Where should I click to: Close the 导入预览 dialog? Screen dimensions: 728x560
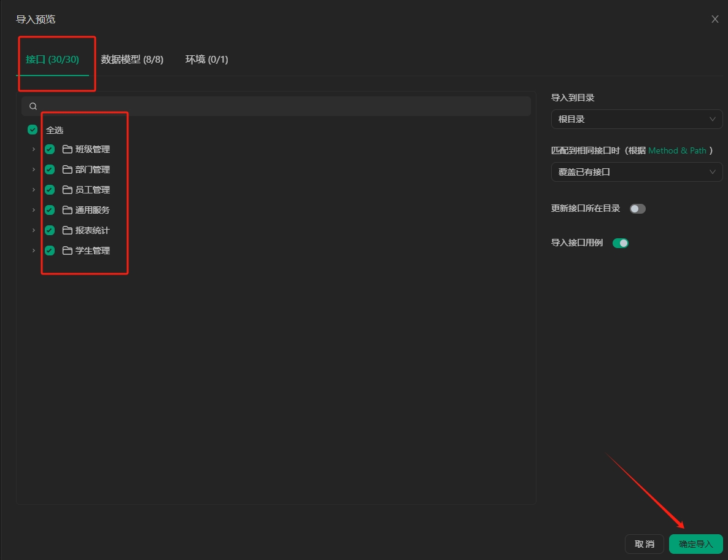tap(715, 19)
